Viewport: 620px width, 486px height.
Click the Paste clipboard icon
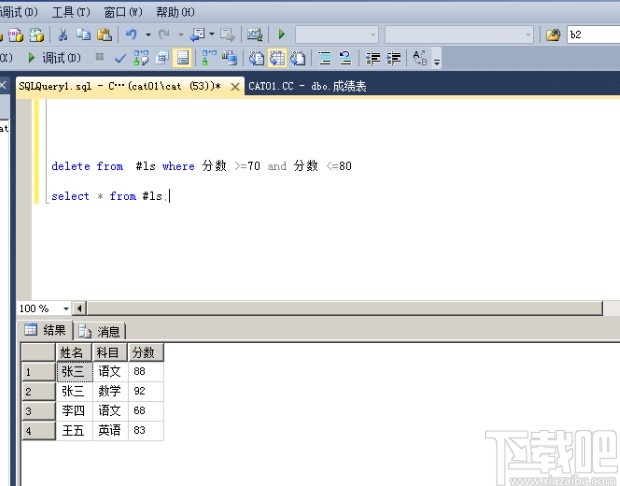tap(104, 35)
